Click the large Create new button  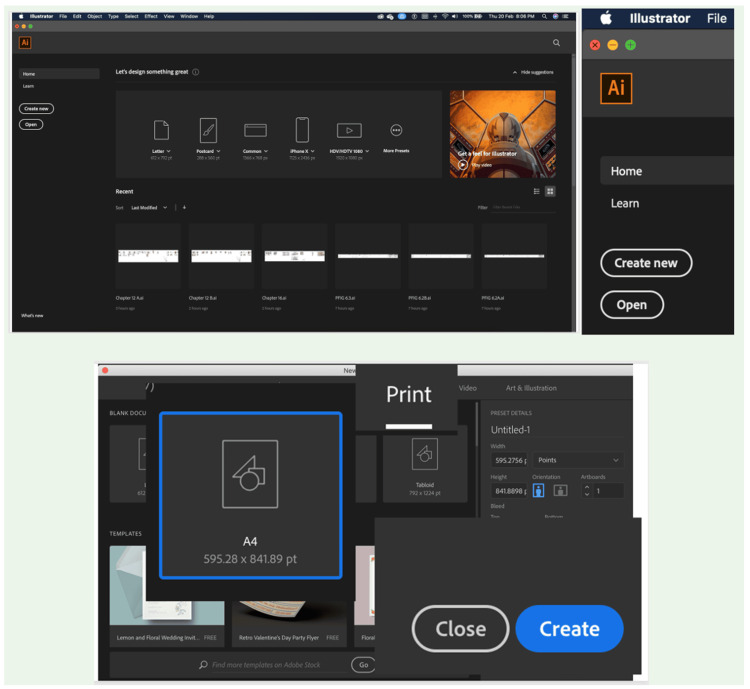click(x=646, y=263)
